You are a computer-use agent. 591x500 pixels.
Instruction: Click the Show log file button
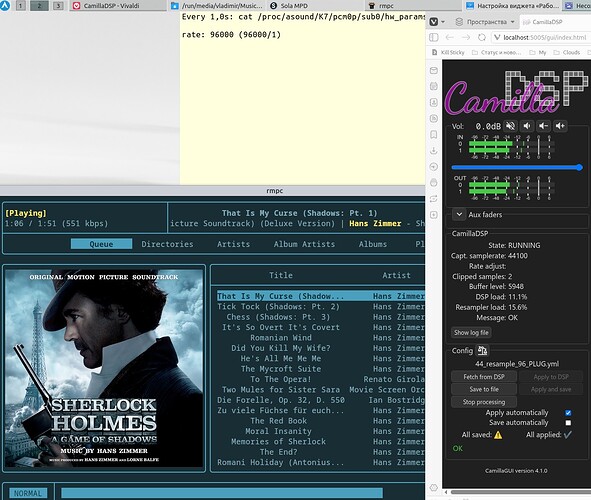(471, 332)
